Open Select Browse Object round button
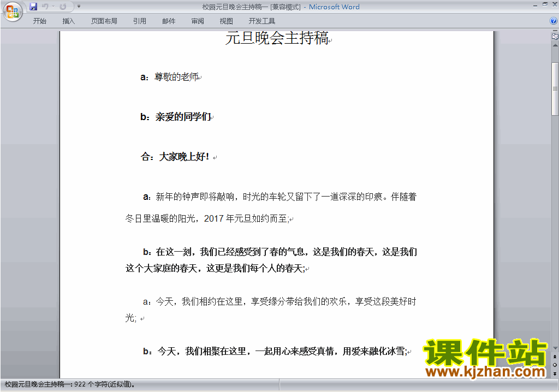The width and height of the screenshot is (559, 392). tap(555, 365)
